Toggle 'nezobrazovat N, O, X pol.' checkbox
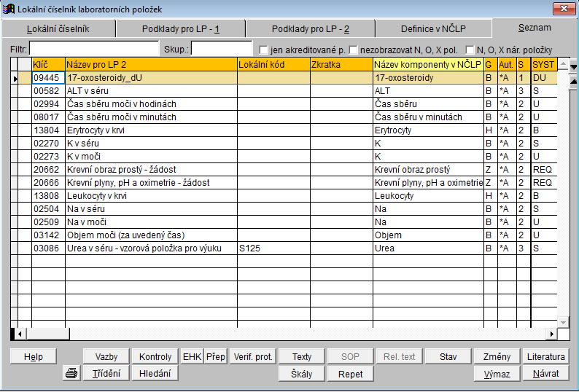Viewport: 579px width, 392px height. pyautogui.click(x=354, y=50)
